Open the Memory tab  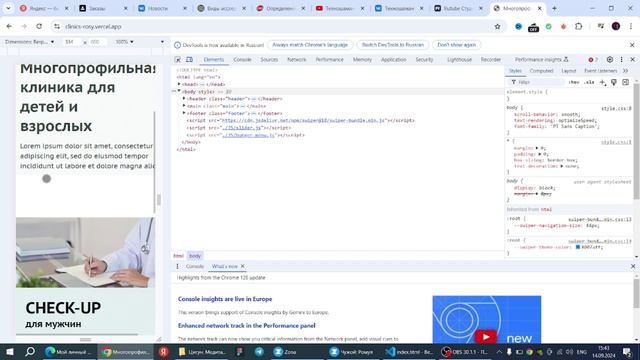point(362,60)
